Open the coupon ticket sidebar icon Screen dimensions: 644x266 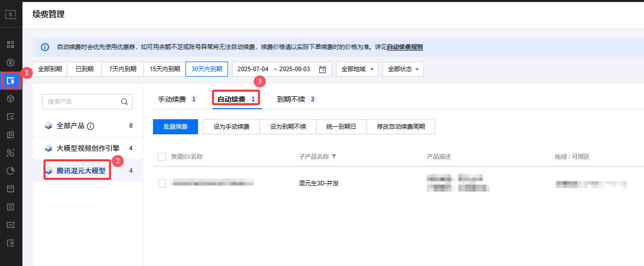tap(10, 225)
